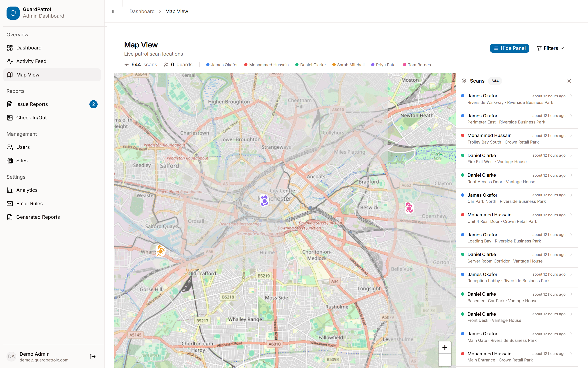Click demo@guardpatrolx.com email text
Viewport: 588px width, 368px height.
44,360
